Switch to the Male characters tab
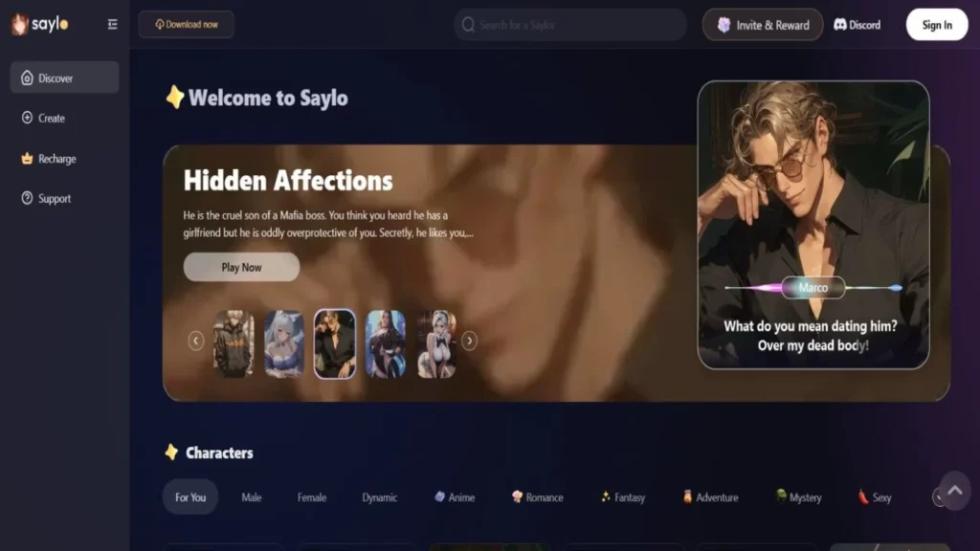The height and width of the screenshot is (551, 980). [x=251, y=496]
